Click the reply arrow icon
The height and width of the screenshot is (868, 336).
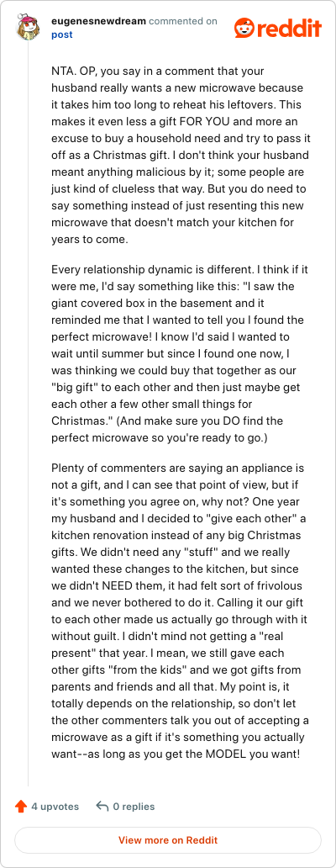(102, 807)
